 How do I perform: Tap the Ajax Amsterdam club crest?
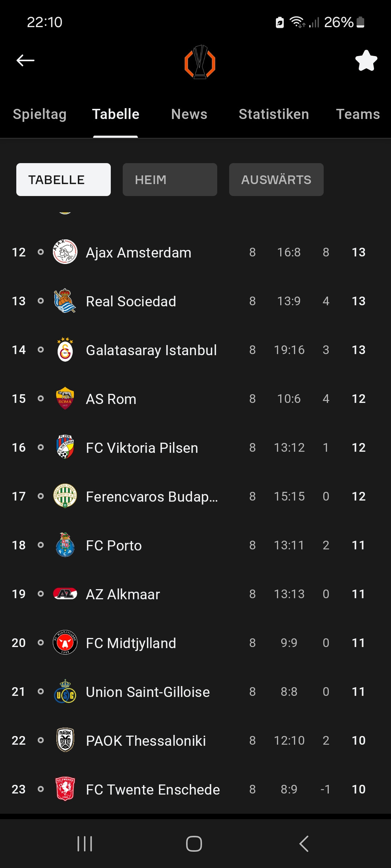pos(65,252)
